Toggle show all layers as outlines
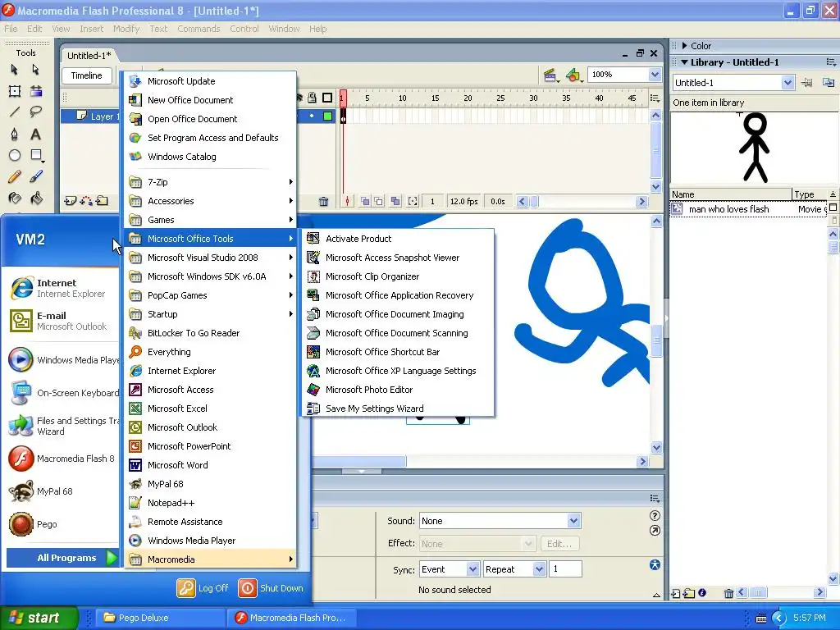 tap(327, 98)
